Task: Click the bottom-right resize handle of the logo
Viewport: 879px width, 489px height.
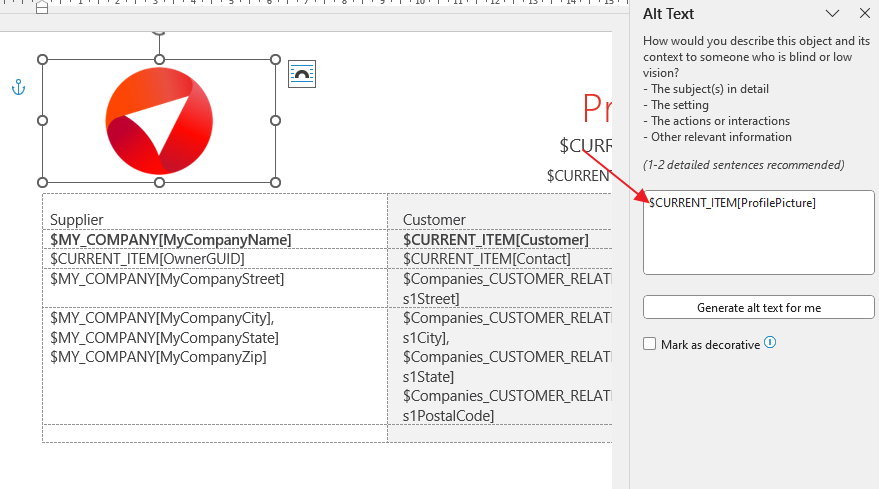Action: coord(275,182)
